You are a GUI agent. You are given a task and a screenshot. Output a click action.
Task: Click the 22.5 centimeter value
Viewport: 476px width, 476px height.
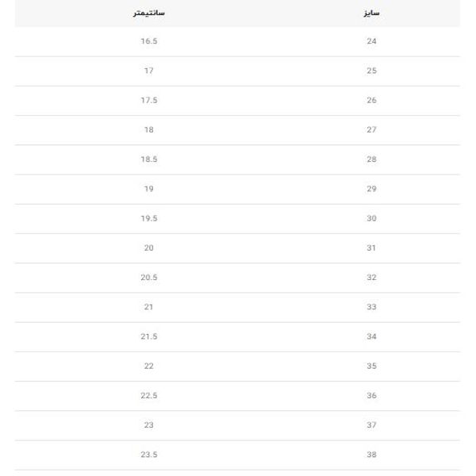148,395
